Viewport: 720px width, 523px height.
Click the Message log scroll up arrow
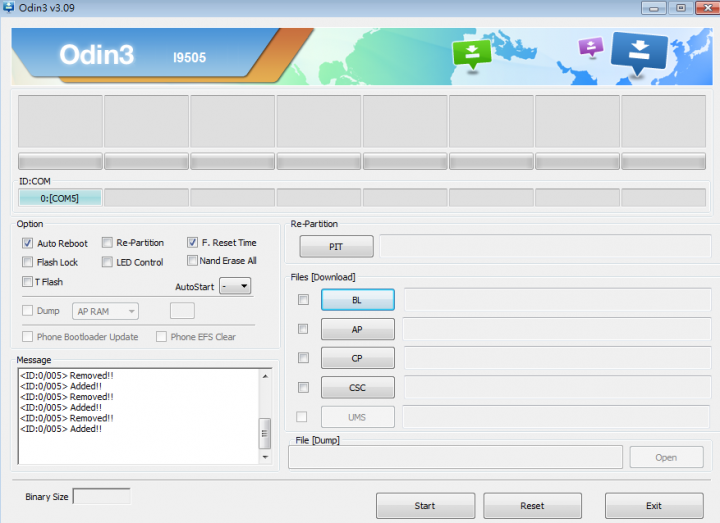click(265, 376)
